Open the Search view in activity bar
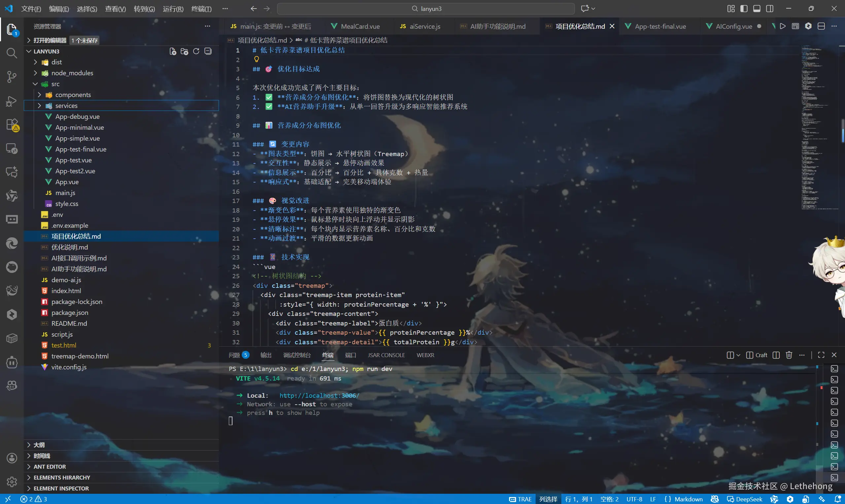Viewport: 845px width, 504px height. click(x=12, y=53)
